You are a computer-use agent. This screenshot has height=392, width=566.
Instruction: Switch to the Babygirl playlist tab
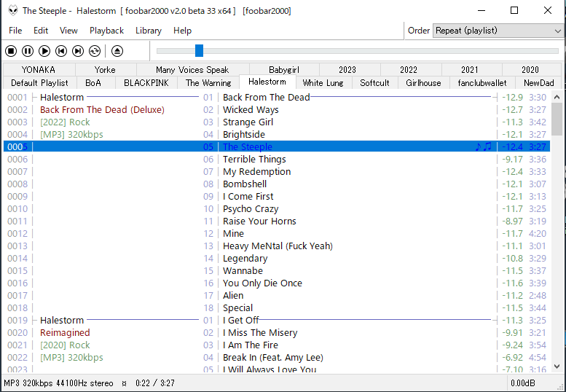284,70
